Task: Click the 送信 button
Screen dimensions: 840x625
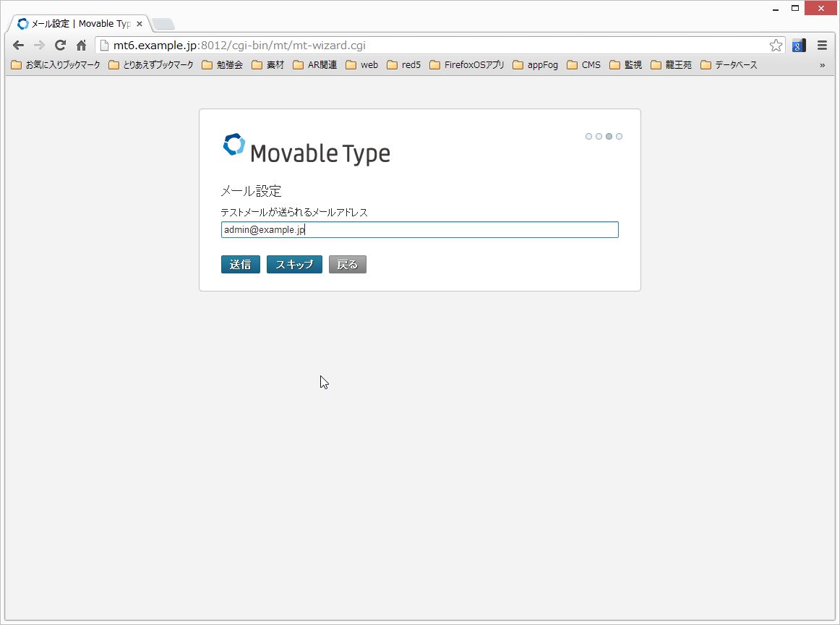Action: (x=241, y=265)
